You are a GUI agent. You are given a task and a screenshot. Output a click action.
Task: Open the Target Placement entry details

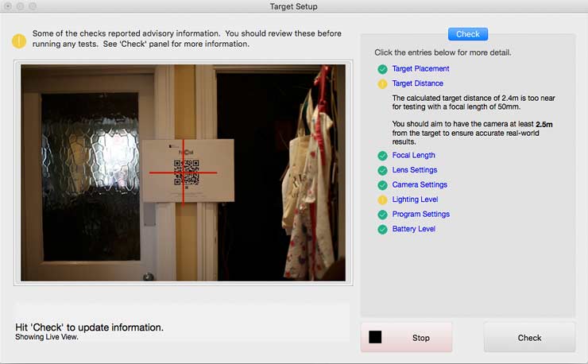coord(420,68)
